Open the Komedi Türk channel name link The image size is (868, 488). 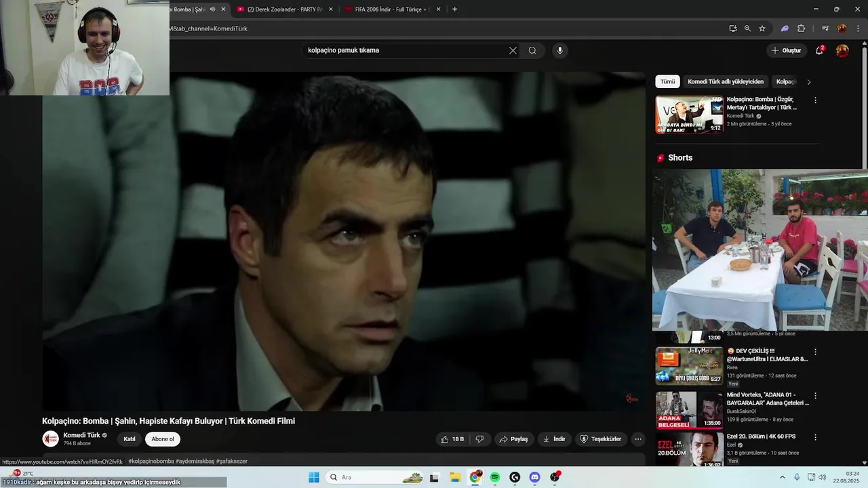81,435
